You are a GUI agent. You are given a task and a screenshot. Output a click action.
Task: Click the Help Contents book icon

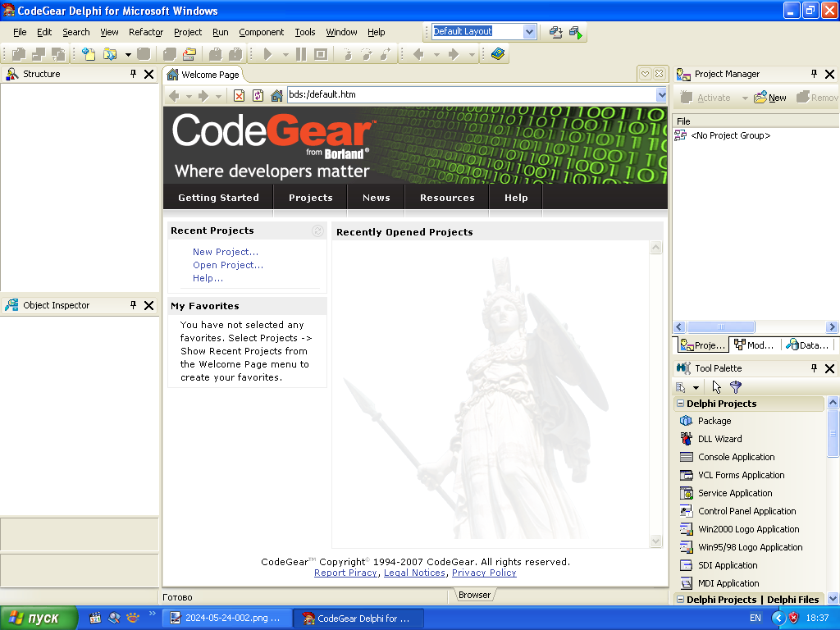tap(498, 54)
